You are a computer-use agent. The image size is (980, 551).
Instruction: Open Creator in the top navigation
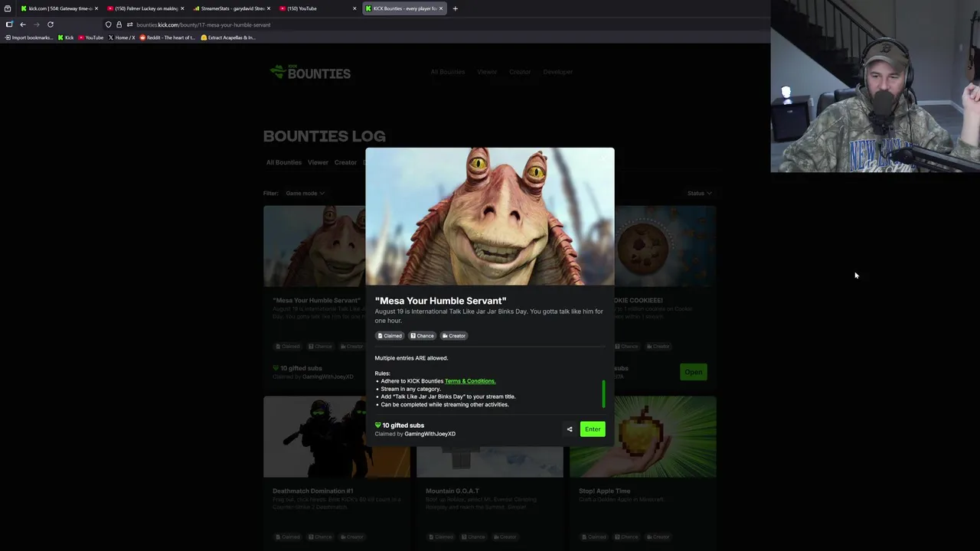point(520,72)
